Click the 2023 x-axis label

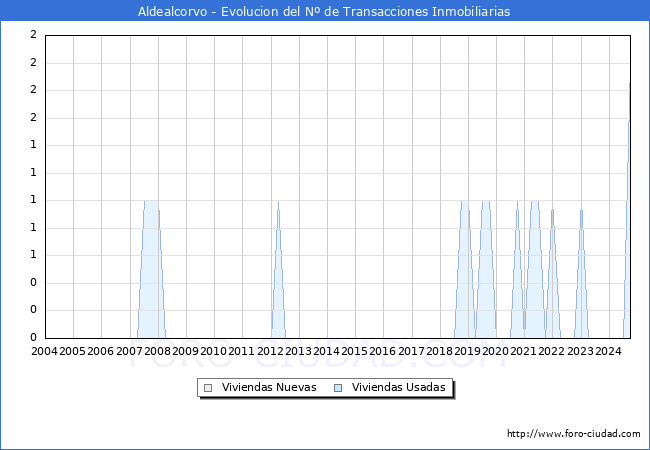580,351
